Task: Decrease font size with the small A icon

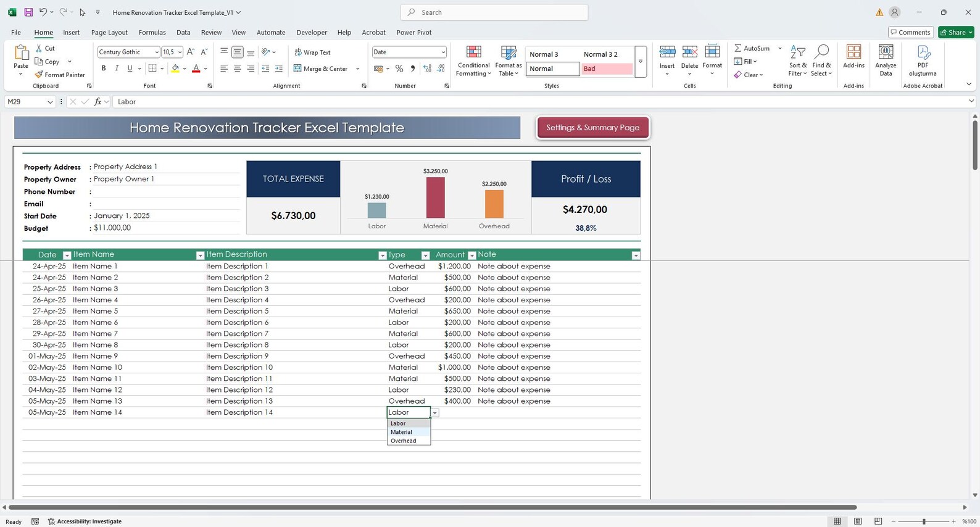Action: [x=204, y=52]
